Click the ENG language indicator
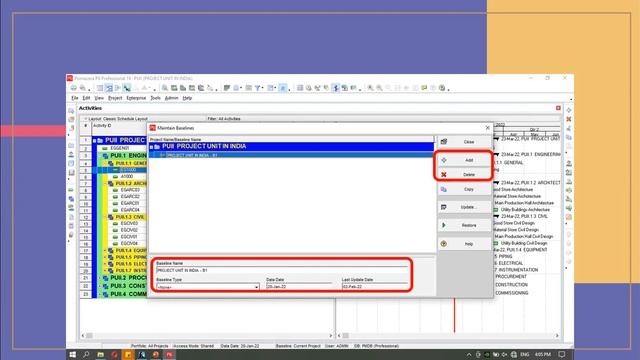This screenshot has height=360, width=640. click(525, 354)
